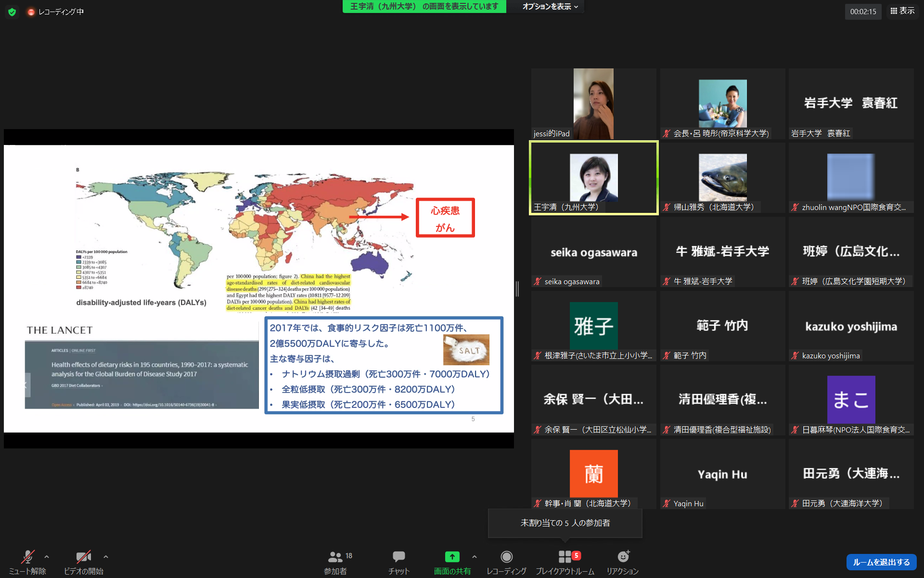Expand share screen options arrow

point(475,557)
